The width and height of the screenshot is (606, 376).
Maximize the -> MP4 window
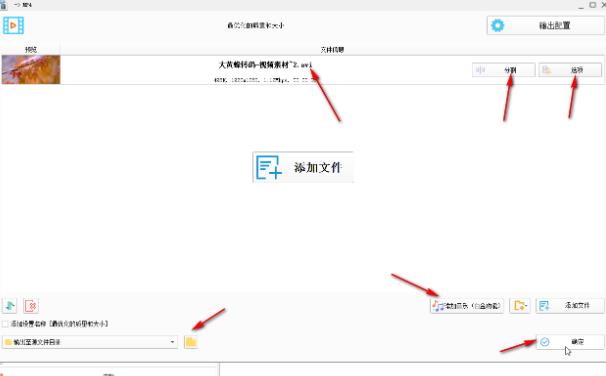pos(592,5)
